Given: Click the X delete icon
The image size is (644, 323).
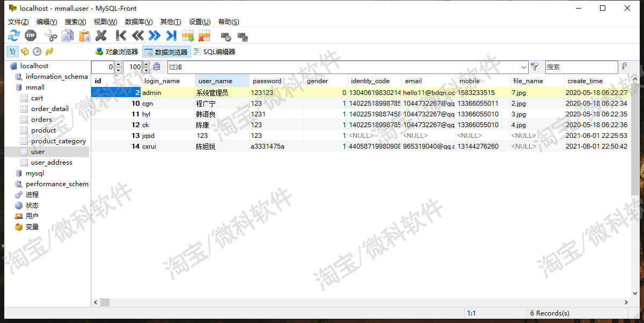Looking at the screenshot, I should pos(101,36).
